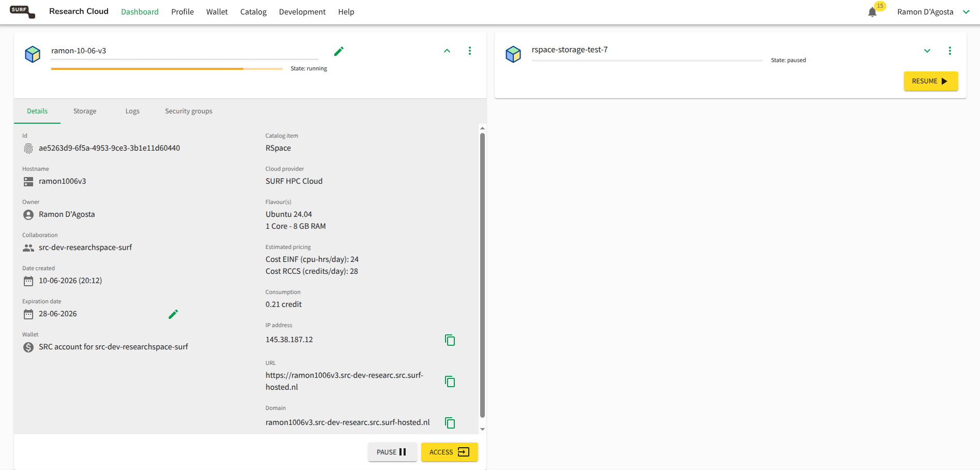Click the Domain value text
The image size is (980, 470).
coord(348,422)
